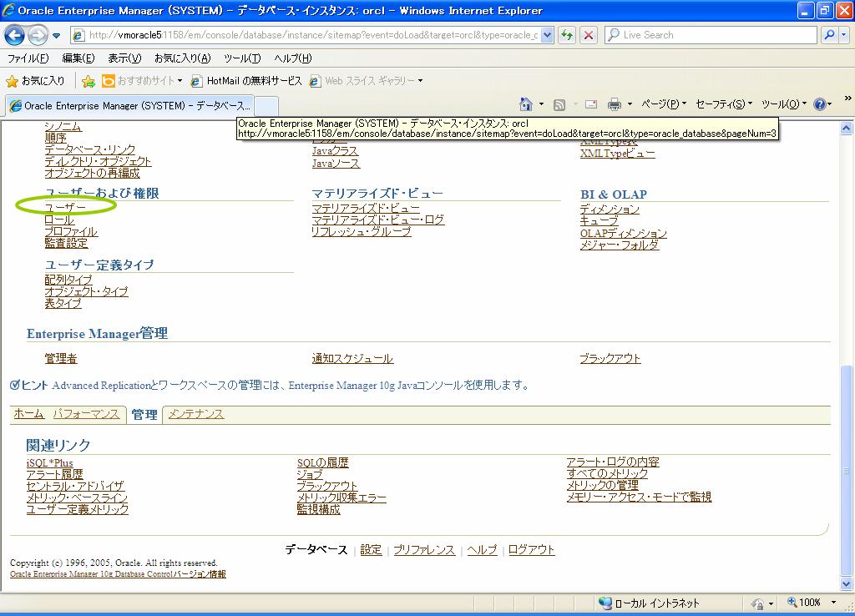Image resolution: width=855 pixels, height=616 pixels.
Task: Open the search provider dropdown arrow
Action: click(x=844, y=35)
